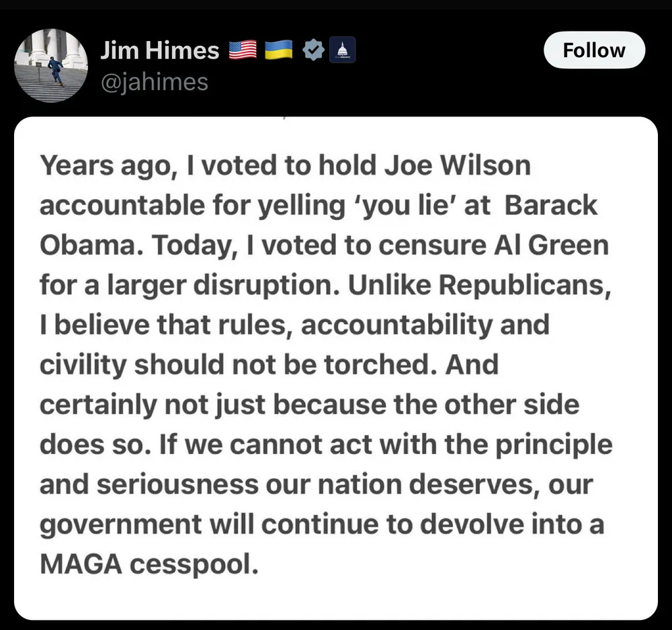Click the word 'civility' in statement

(82, 365)
